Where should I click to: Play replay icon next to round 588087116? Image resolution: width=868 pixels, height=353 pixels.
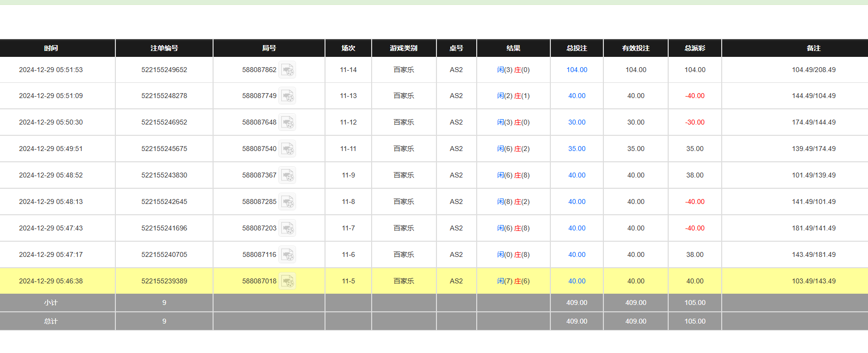coord(287,255)
